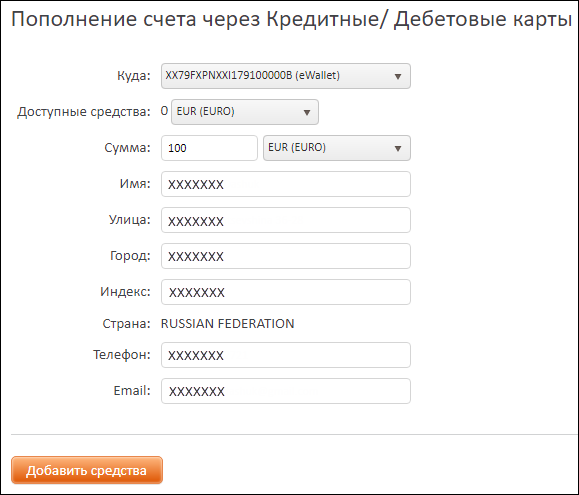
Task: Expand the Доступные средства currency dropdown
Action: 244,112
